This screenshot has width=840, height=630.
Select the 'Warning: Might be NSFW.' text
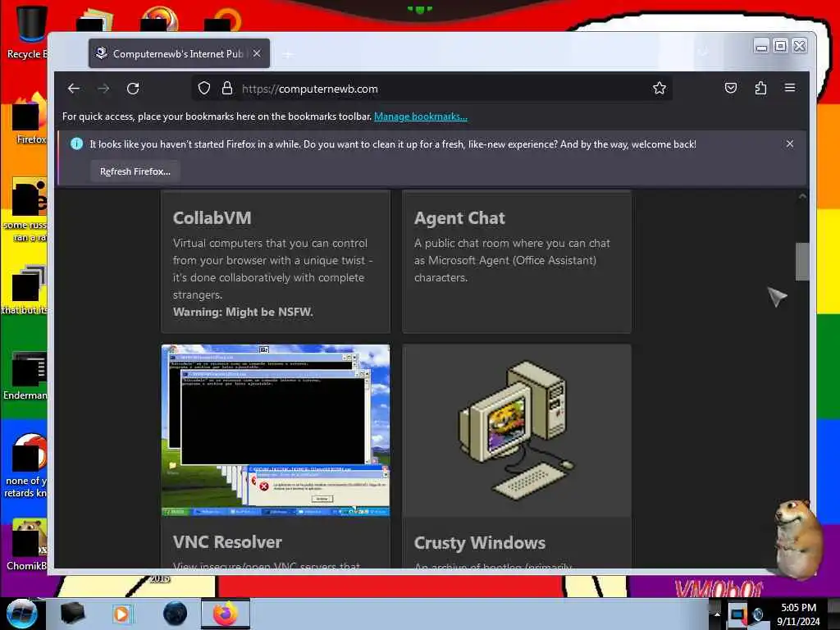[x=243, y=312]
